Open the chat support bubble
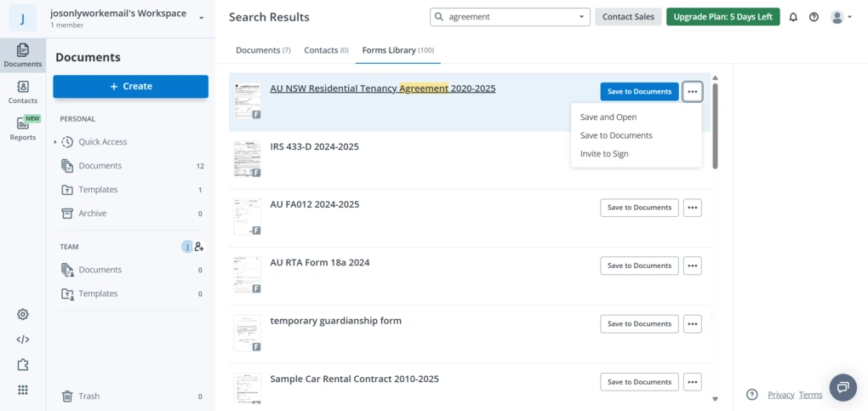 click(x=843, y=387)
